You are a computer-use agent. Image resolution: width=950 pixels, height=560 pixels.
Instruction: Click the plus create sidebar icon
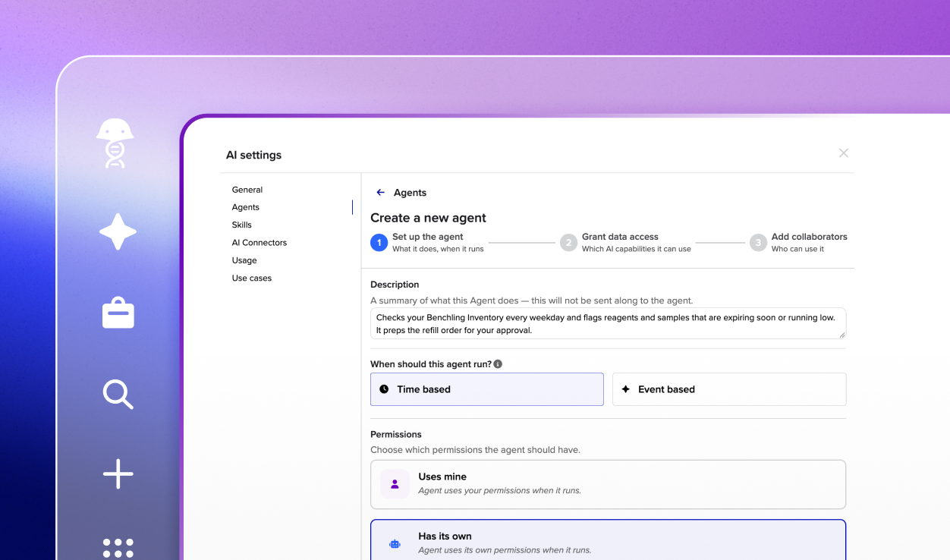(x=118, y=473)
